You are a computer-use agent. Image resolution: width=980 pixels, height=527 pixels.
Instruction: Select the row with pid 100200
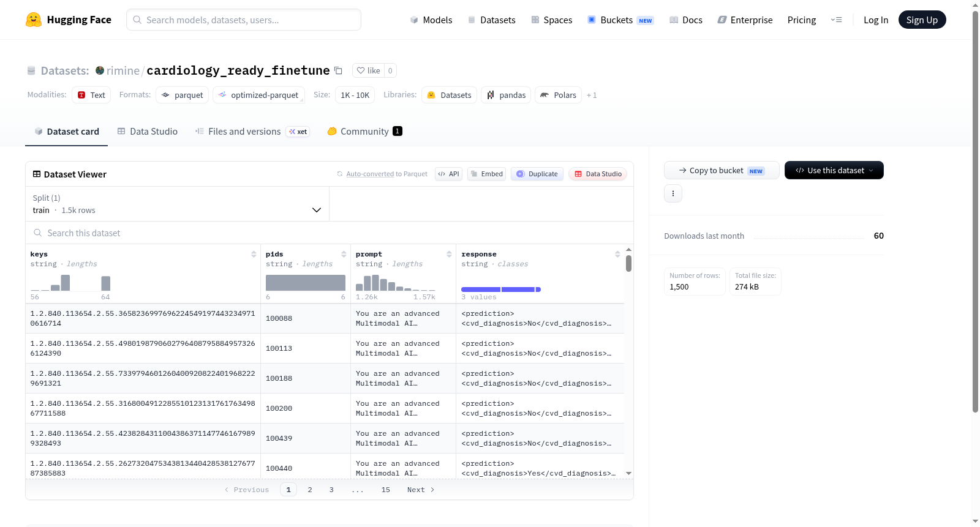(325, 408)
